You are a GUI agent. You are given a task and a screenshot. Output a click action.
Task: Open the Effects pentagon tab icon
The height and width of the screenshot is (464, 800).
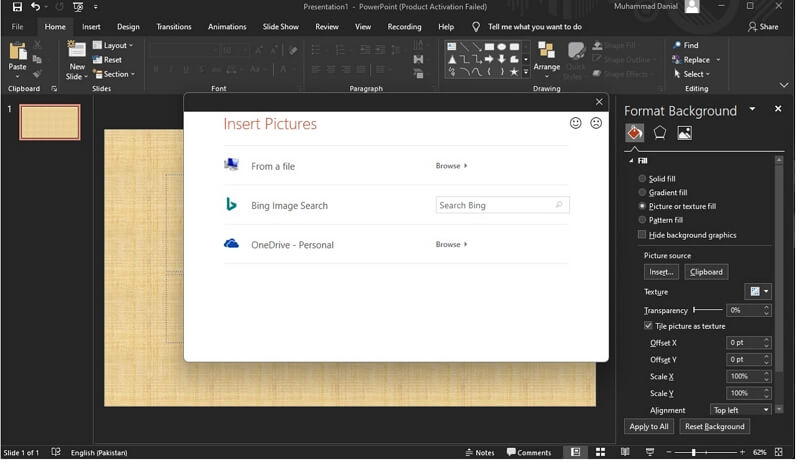(x=660, y=133)
